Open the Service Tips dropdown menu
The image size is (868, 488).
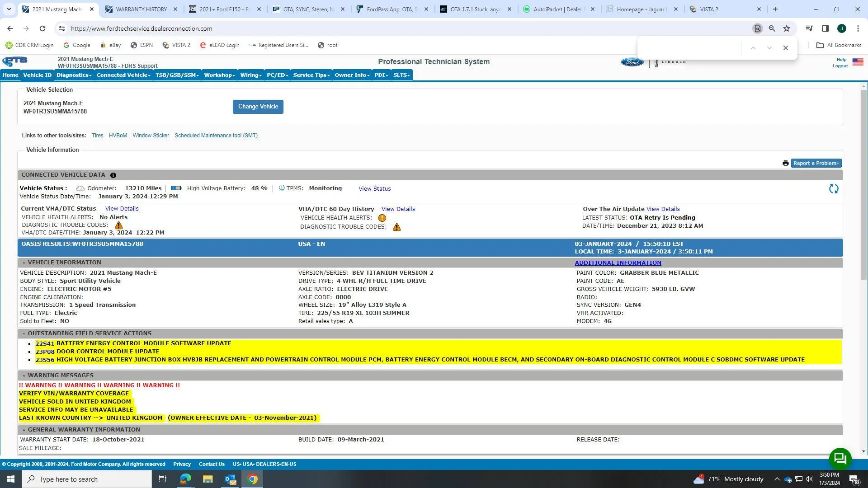point(311,75)
